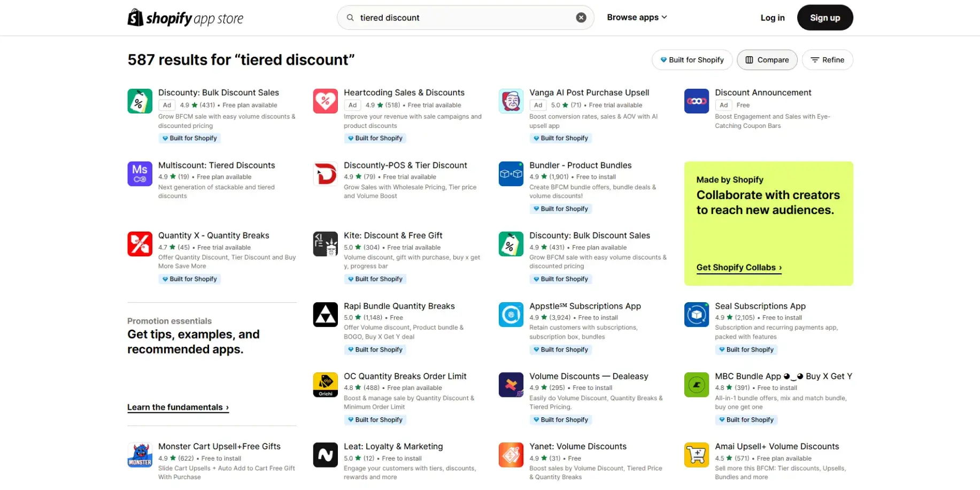Screen dimensions: 980x490
Task: Expand the Browse apps dropdown
Action: click(637, 17)
